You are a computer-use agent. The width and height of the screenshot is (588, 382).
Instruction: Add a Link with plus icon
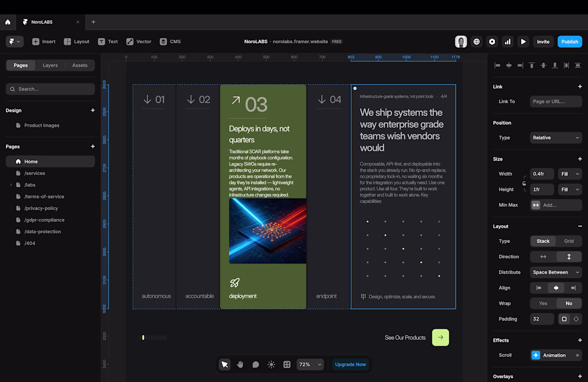pos(580,87)
